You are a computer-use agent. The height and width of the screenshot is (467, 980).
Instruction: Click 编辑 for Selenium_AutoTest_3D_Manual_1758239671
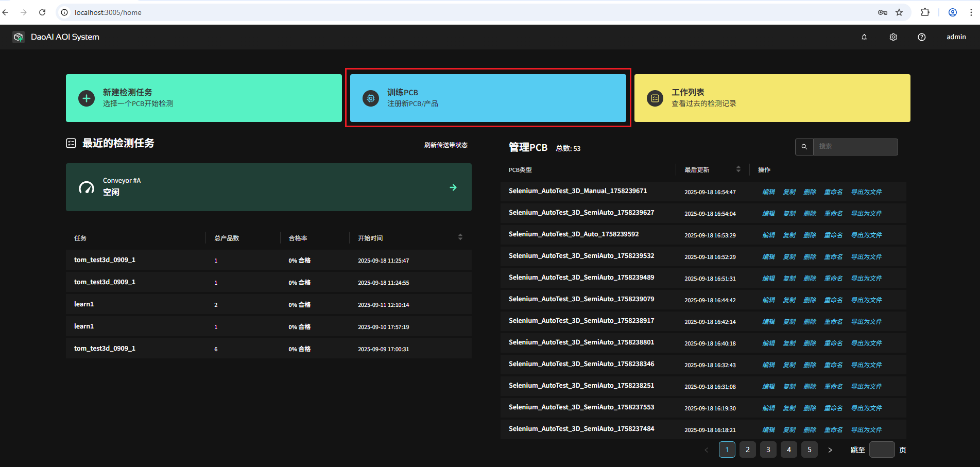[768, 192]
